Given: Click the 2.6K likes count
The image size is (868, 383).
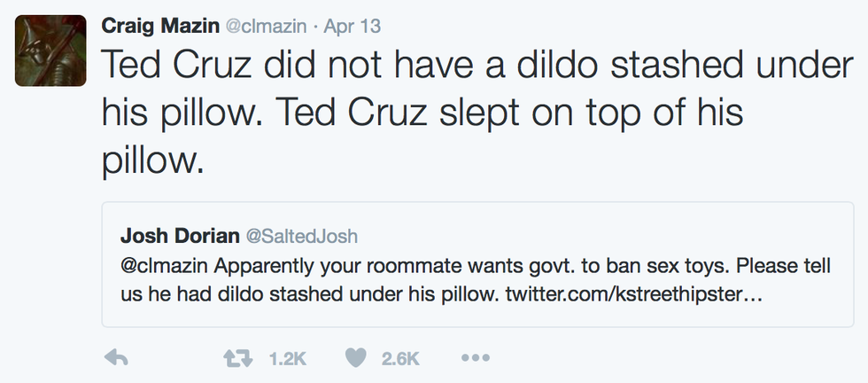Looking at the screenshot, I should click(399, 357).
